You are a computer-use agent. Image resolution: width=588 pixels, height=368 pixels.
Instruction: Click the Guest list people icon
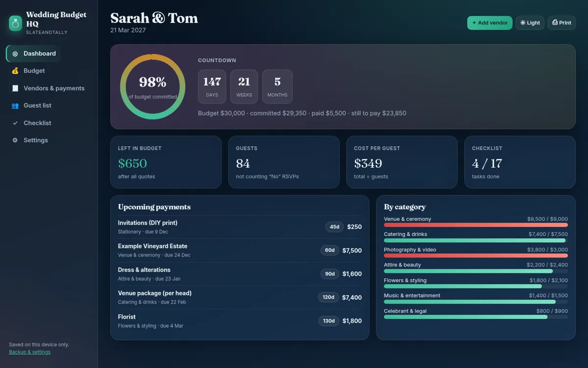[15, 105]
